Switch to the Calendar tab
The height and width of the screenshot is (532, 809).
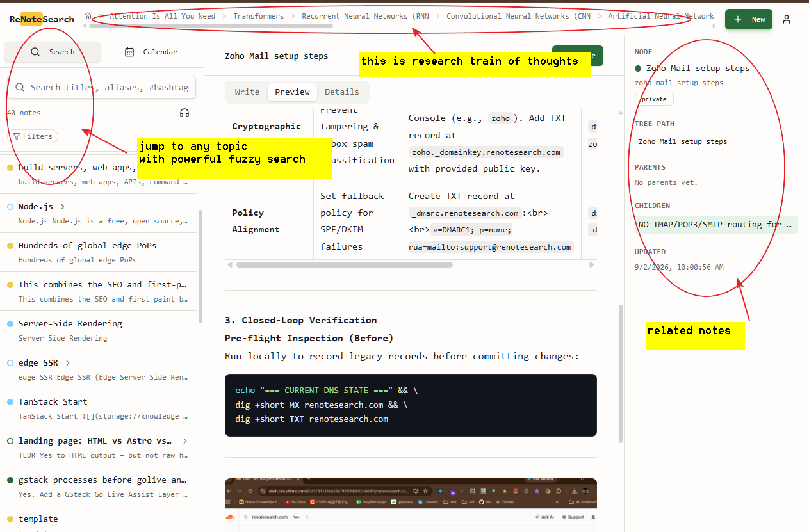[x=151, y=52]
